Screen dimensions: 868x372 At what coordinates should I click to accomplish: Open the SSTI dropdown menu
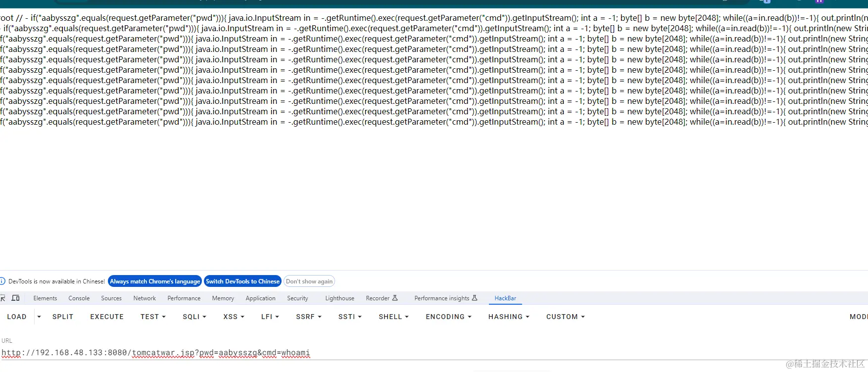coord(350,317)
